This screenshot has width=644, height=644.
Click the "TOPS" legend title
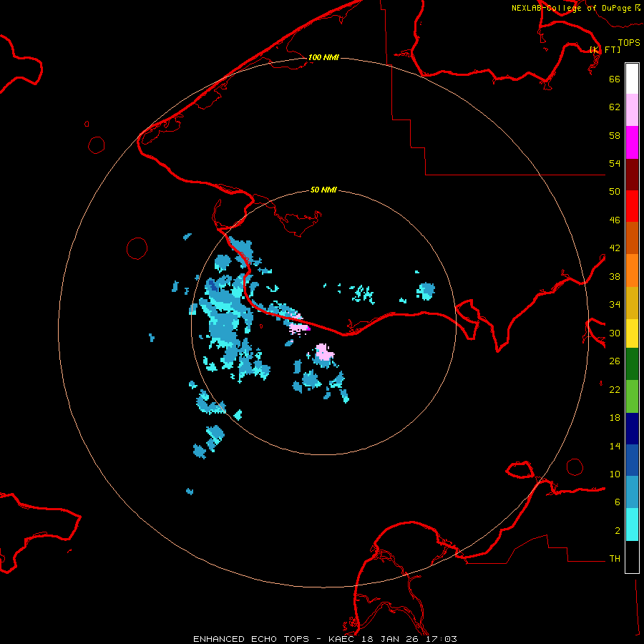(629, 42)
